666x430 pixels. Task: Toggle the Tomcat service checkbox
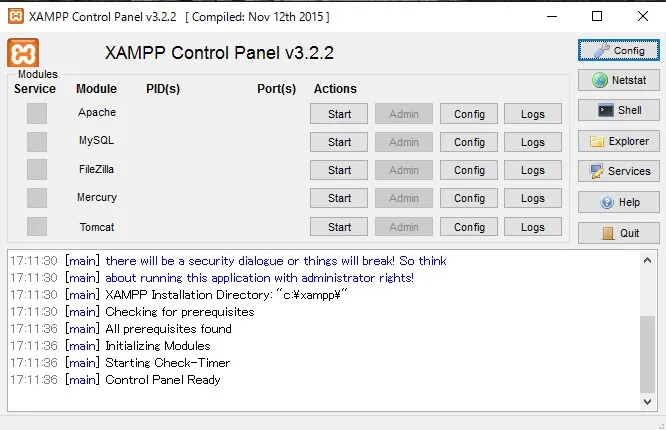[37, 227]
